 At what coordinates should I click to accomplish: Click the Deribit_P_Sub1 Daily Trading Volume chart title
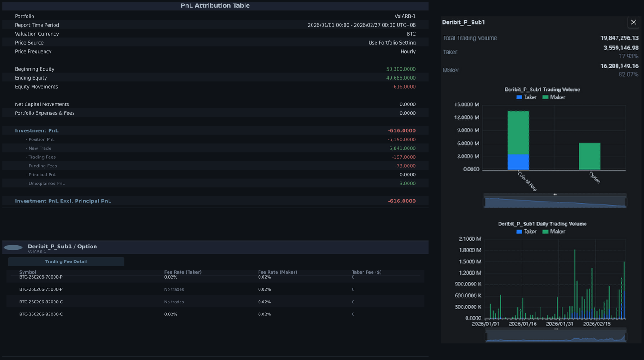click(x=542, y=224)
